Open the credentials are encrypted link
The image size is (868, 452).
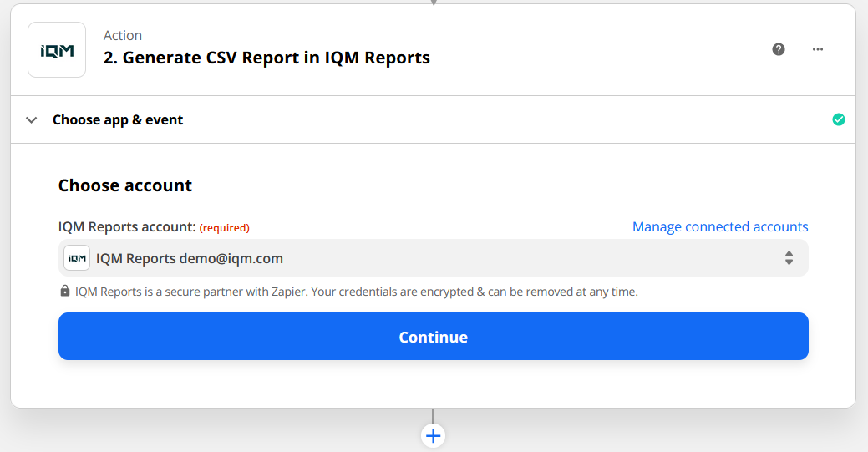coord(473,292)
